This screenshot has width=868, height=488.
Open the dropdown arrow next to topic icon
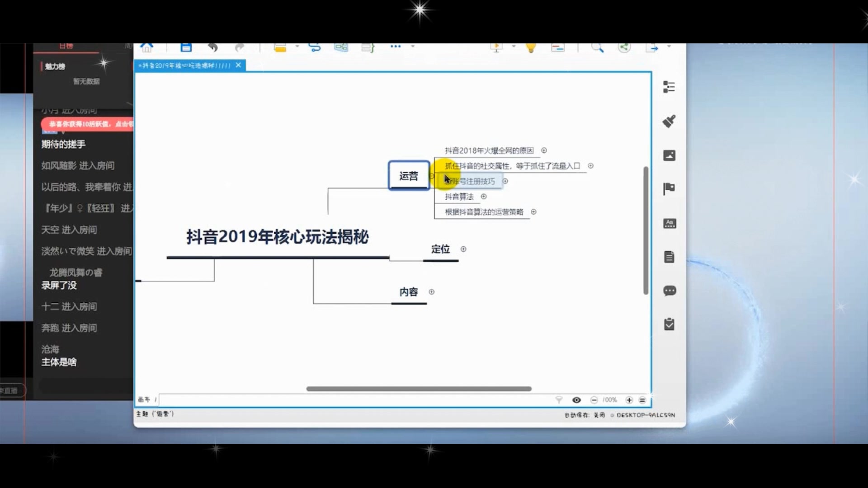[297, 46]
